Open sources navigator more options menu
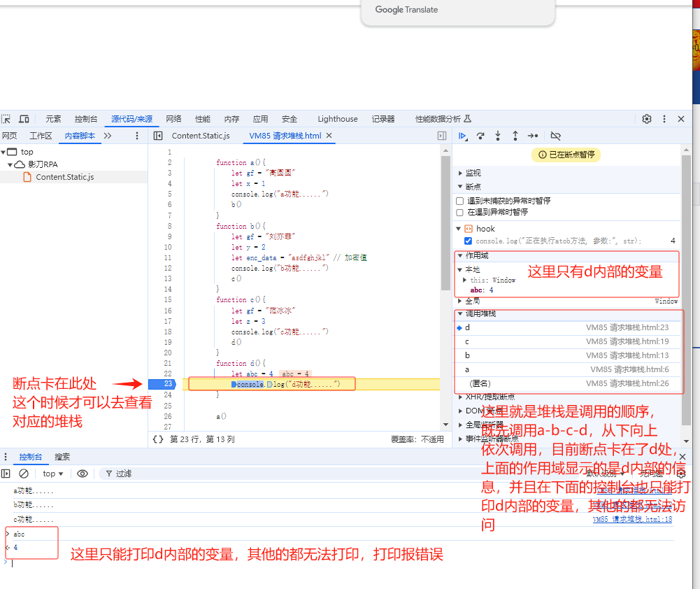The height and width of the screenshot is (589, 700). click(x=136, y=136)
